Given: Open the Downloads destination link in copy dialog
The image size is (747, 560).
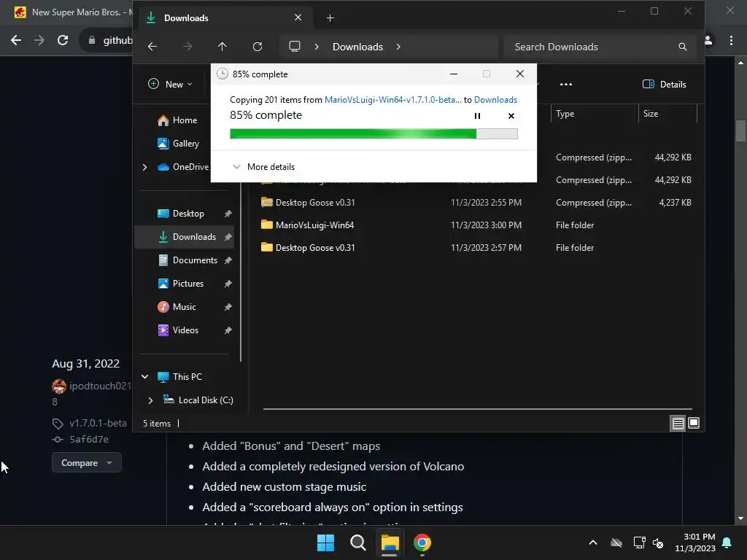Looking at the screenshot, I should point(495,99).
